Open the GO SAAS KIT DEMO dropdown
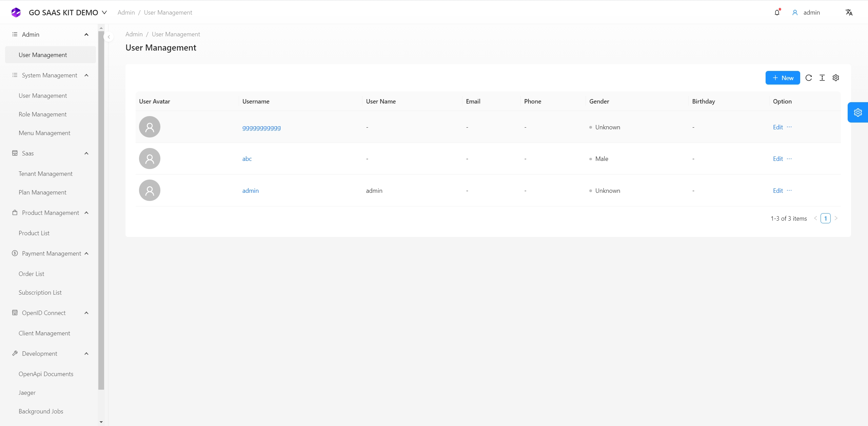Viewport: 868px width, 426px height. click(104, 13)
